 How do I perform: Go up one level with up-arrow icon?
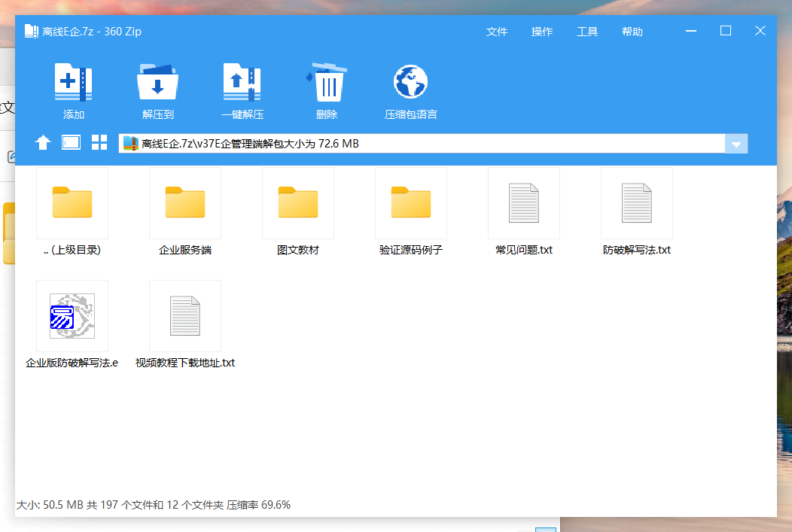click(x=43, y=143)
